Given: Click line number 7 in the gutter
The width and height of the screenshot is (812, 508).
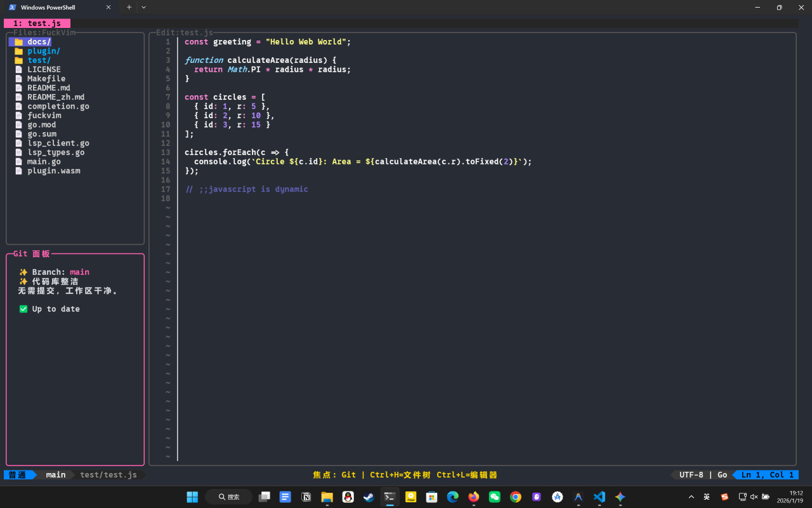Looking at the screenshot, I should [168, 97].
